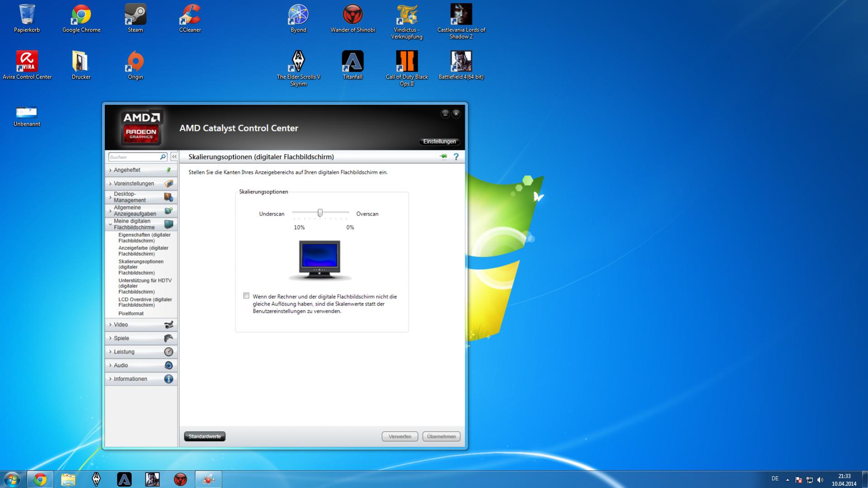868x488 pixels.
Task: Open the Vindictus shortcut on desktop
Action: coord(407,22)
